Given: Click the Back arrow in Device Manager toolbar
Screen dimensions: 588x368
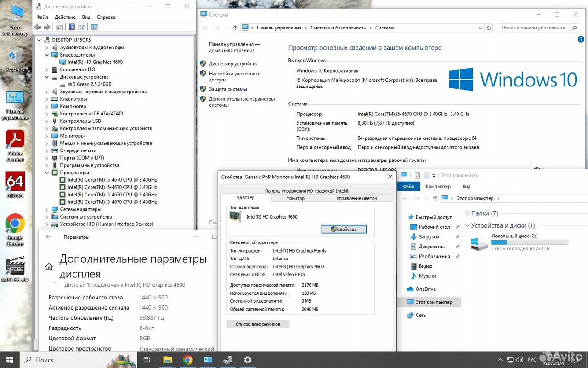Looking at the screenshot, I should point(38,27).
